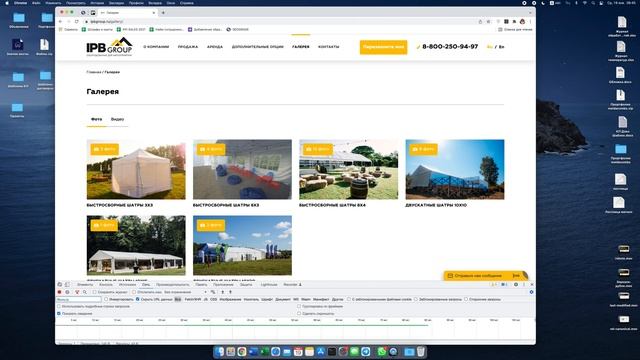Filter network requests by CSS

pos(213,299)
